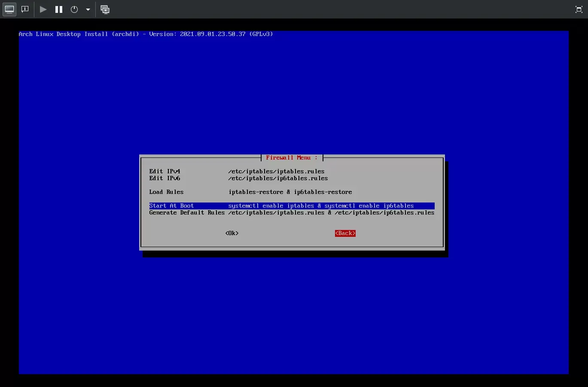Click the iptables-restore & ip6tables-restore description
Image resolution: width=588 pixels, height=387 pixels.
pos(290,192)
